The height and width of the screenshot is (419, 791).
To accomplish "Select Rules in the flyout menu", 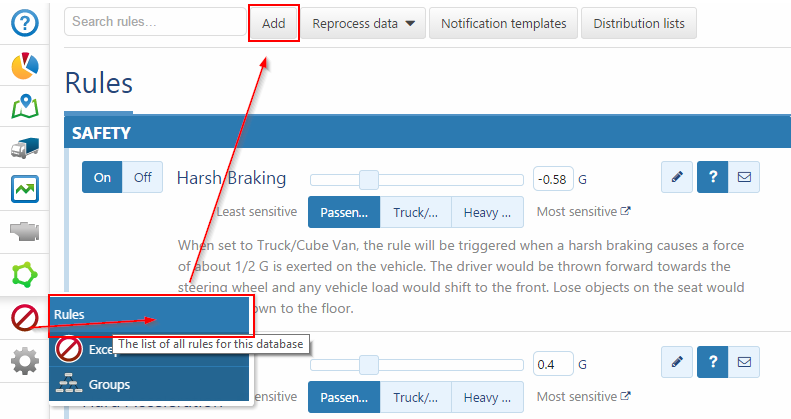I will tap(148, 314).
